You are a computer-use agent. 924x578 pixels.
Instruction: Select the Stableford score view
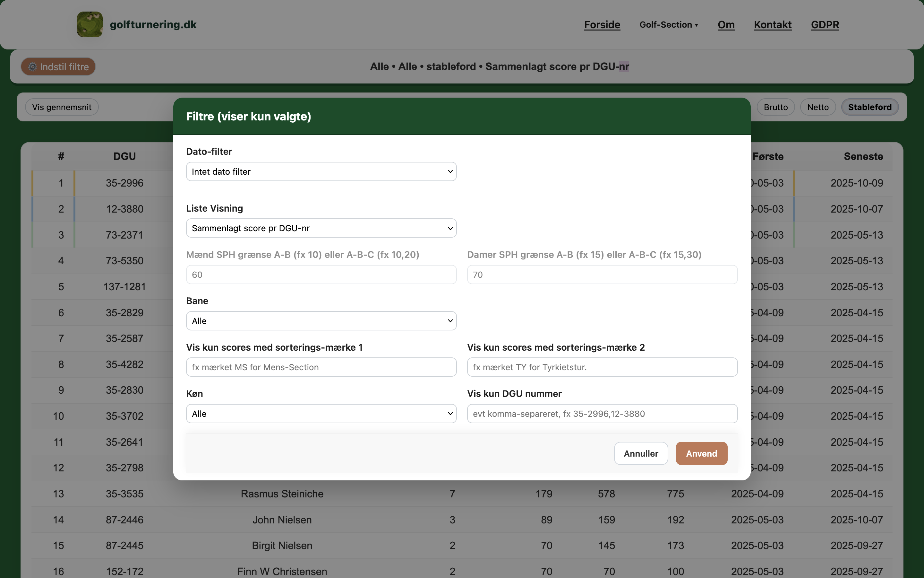pyautogui.click(x=870, y=107)
